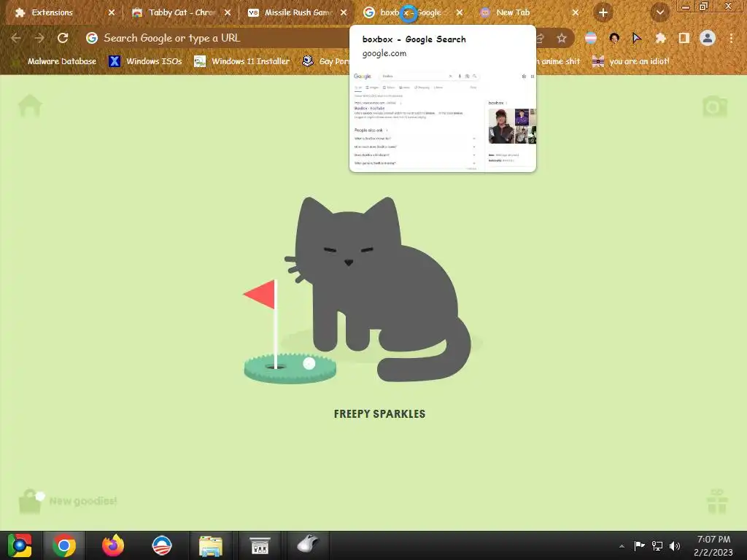Open the Windows Start menu
Viewport: 747px width, 560px height.
[x=20, y=545]
